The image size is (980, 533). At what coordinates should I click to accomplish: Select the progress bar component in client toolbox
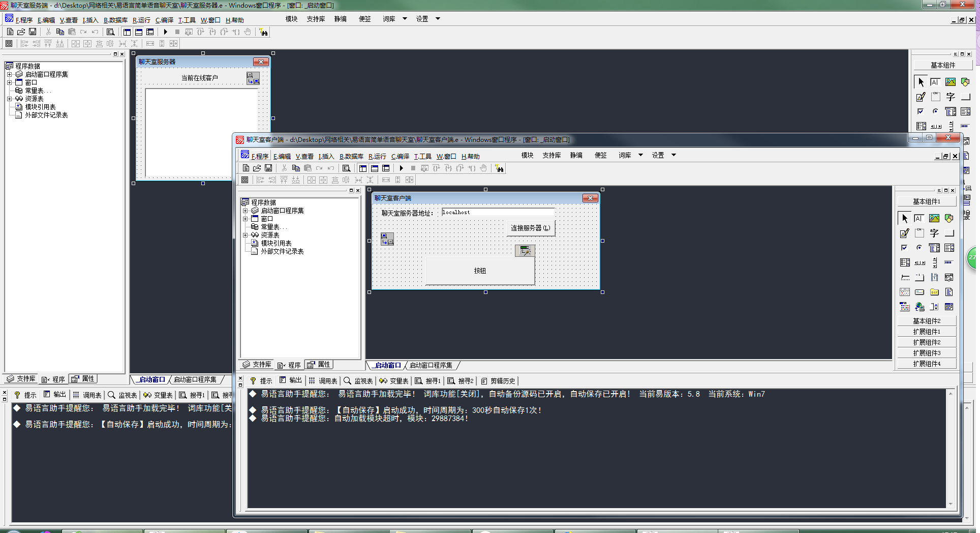(x=949, y=262)
